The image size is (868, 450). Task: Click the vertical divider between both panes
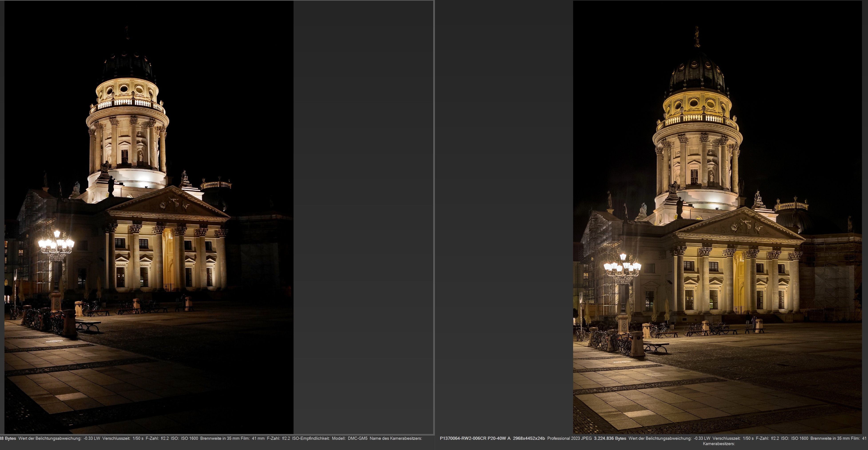(x=434, y=216)
